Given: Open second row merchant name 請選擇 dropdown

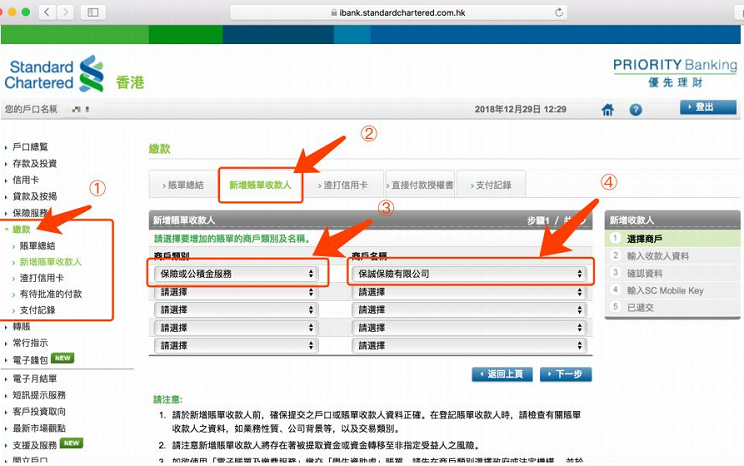Looking at the screenshot, I should 469,292.
